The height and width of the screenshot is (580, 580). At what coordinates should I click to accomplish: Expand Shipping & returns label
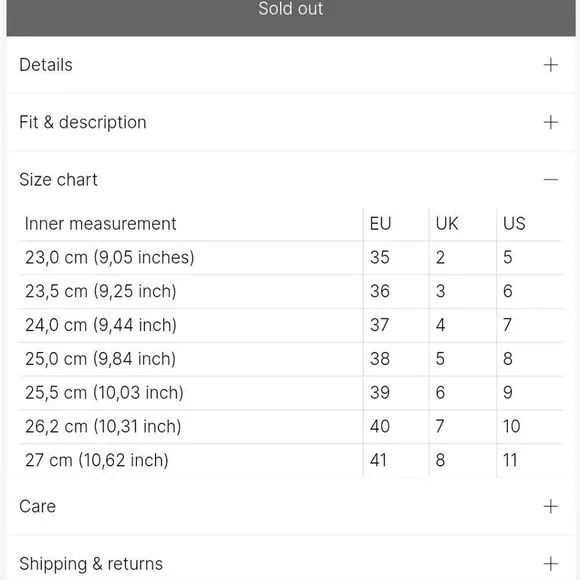click(91, 564)
